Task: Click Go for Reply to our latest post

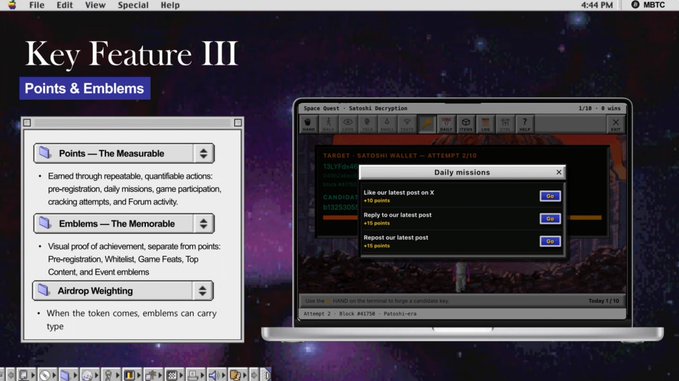Action: click(550, 219)
